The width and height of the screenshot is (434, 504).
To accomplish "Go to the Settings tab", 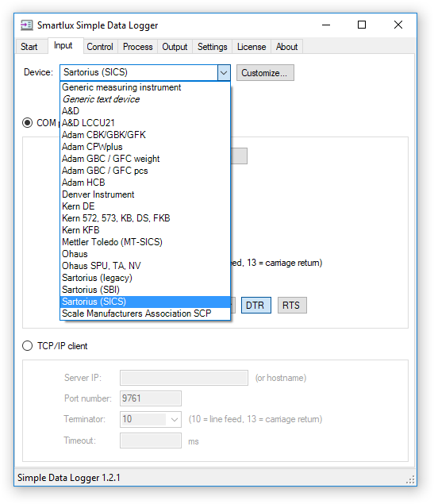I will point(212,47).
